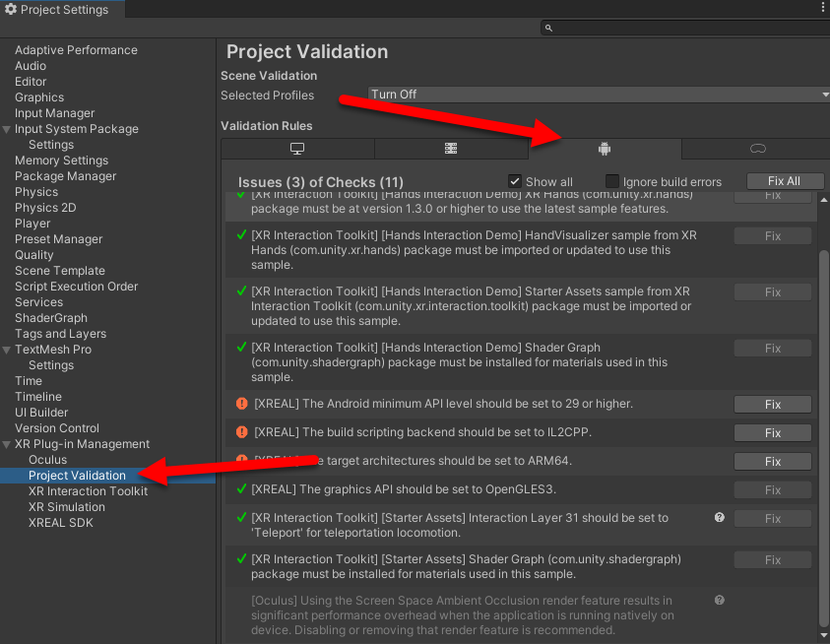The height and width of the screenshot is (644, 830).
Task: Open Preset Manager settings
Action: pyautogui.click(x=59, y=239)
